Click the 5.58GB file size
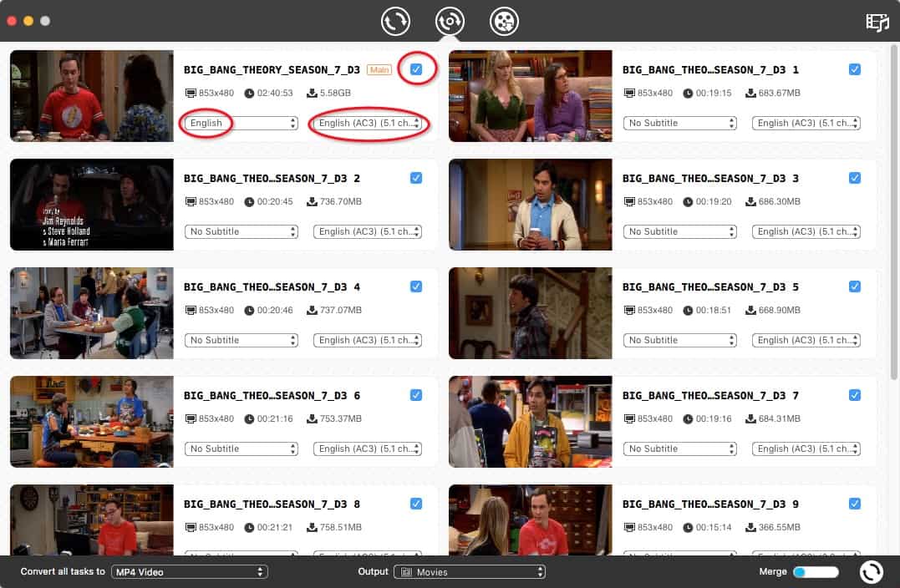The image size is (900, 588). [335, 93]
